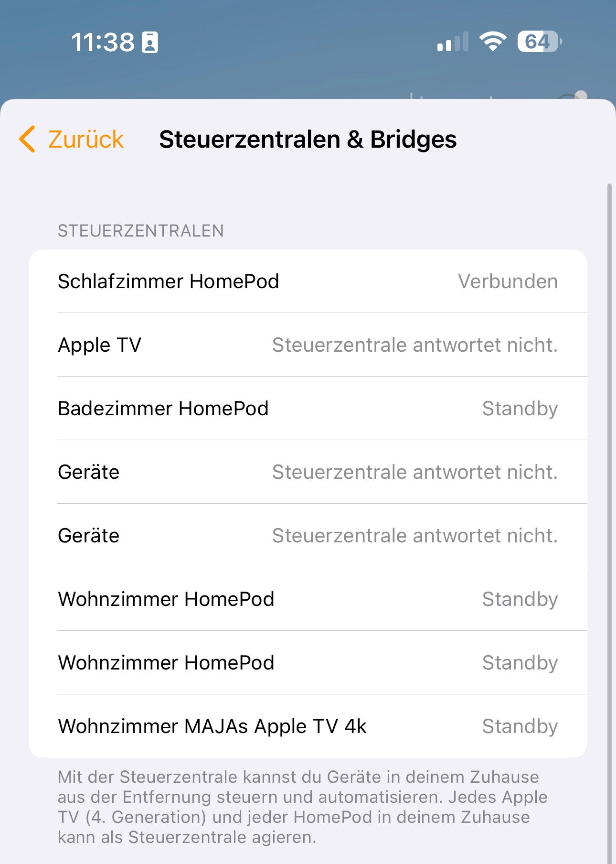Tap the Wi-Fi icon in the status bar
The width and height of the screenshot is (616, 864).
pos(493,42)
